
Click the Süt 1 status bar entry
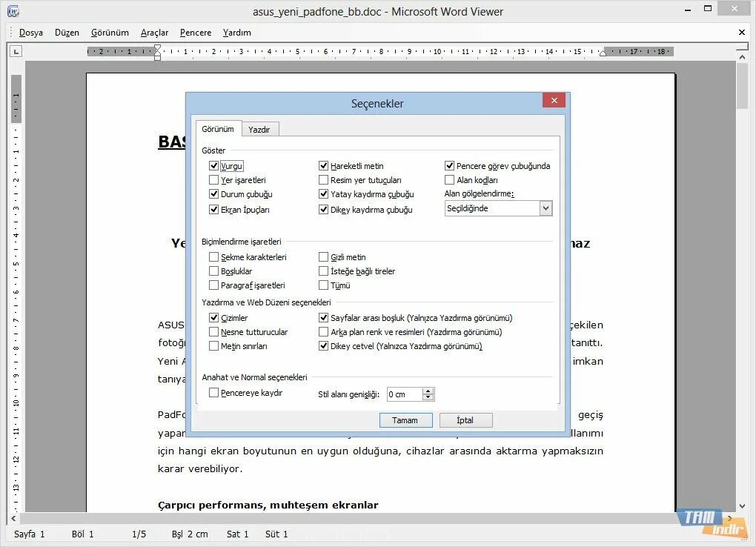tap(276, 534)
